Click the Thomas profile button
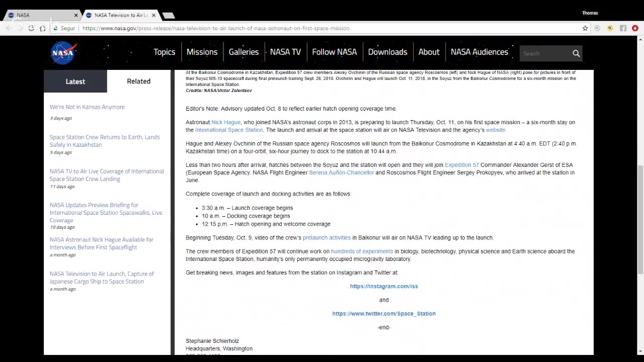 [x=590, y=13]
